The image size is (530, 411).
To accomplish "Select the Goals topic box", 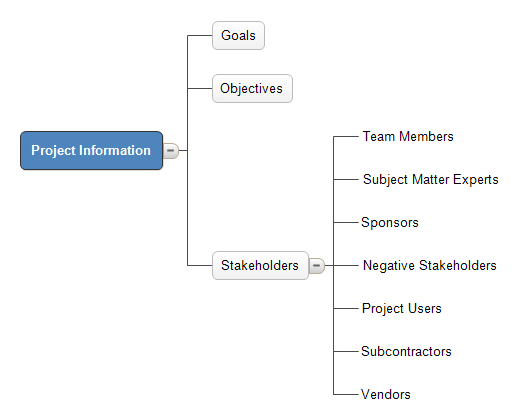I will [x=238, y=35].
